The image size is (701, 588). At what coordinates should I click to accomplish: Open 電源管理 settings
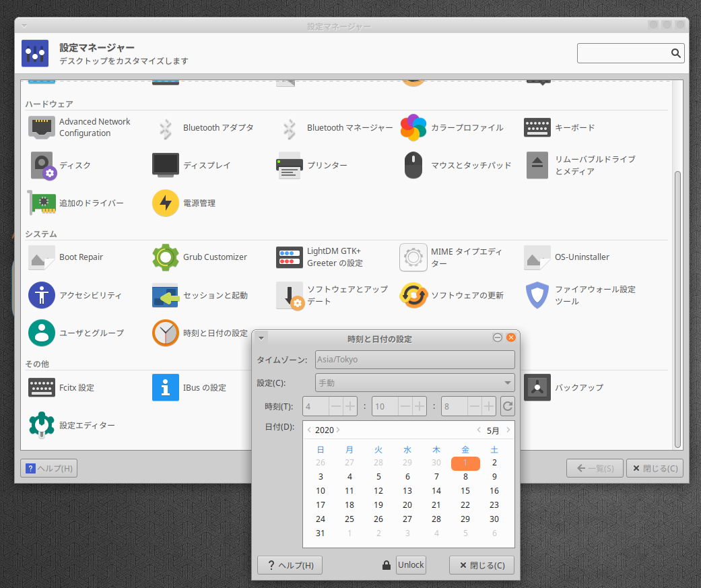click(185, 203)
